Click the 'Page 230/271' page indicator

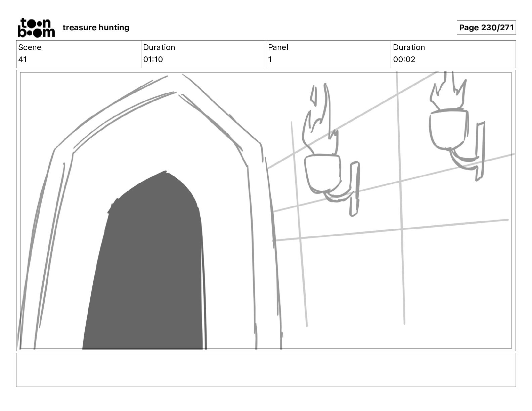486,28
